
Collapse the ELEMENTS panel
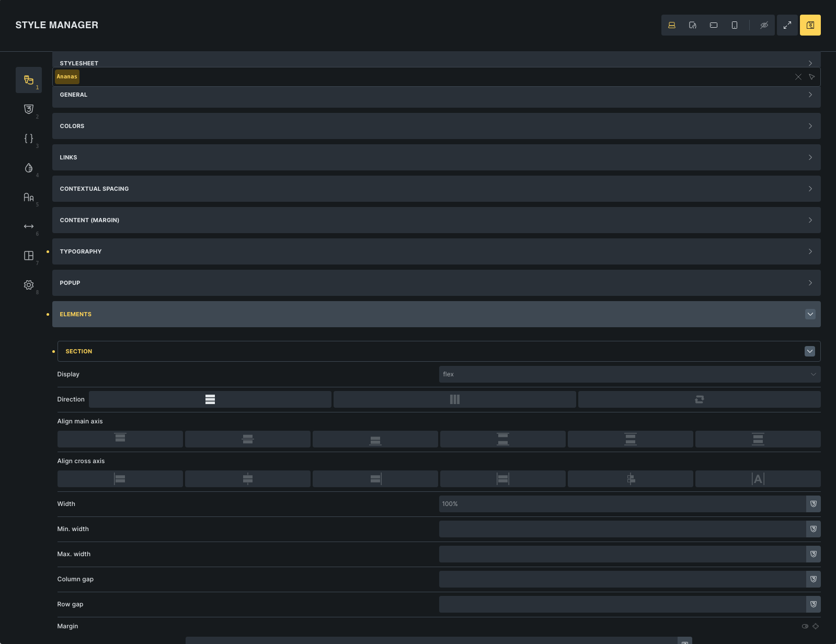point(810,314)
